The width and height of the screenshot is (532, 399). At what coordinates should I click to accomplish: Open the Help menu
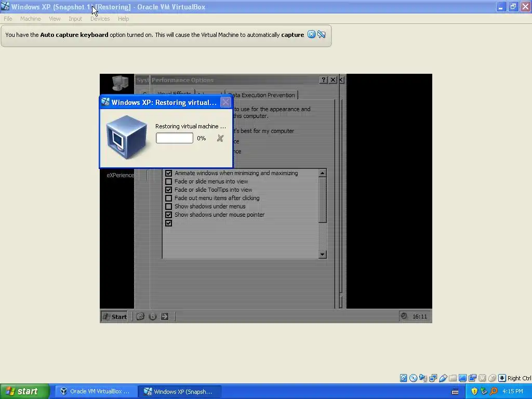point(123,19)
